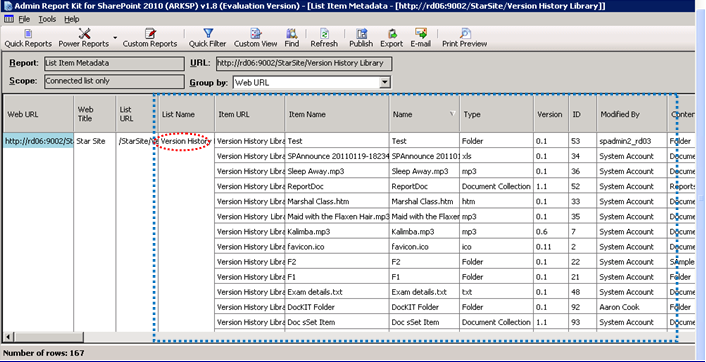Click the horizontal scrollbar thumb

[48, 337]
